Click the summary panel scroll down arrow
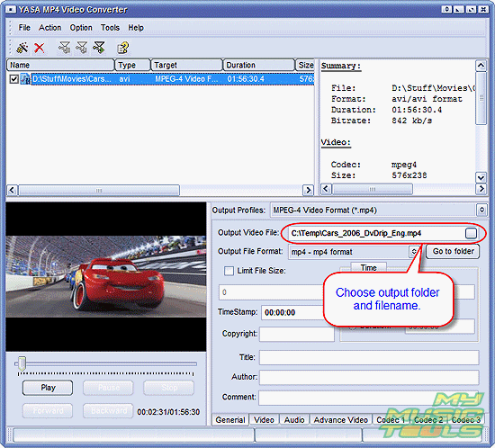This screenshot has height=448, width=495. [481, 177]
